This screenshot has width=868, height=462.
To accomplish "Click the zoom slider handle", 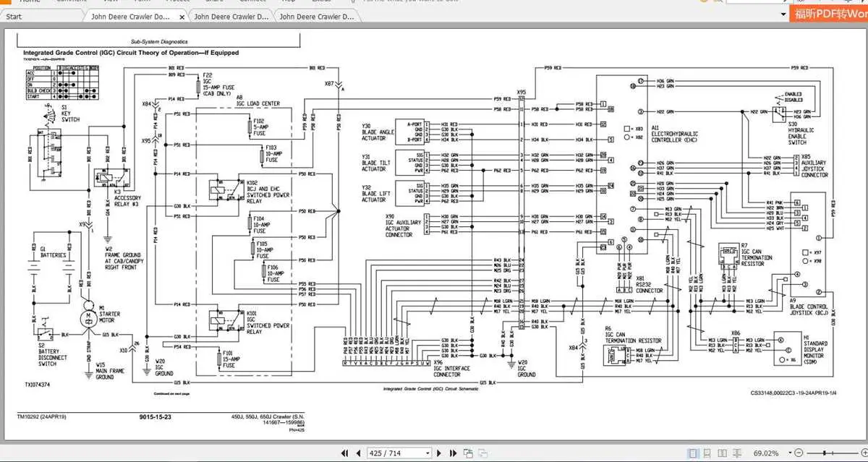I will tap(825, 453).
